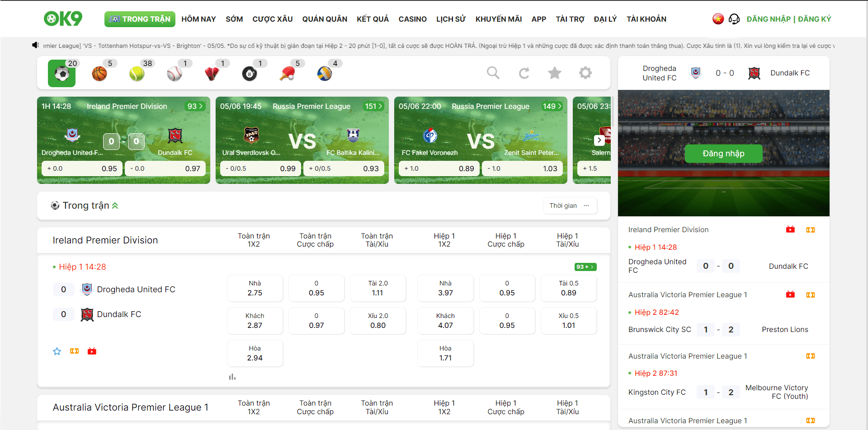Open favorites star in sports toolbar
Image resolution: width=868 pixels, height=430 pixels.
coord(555,73)
